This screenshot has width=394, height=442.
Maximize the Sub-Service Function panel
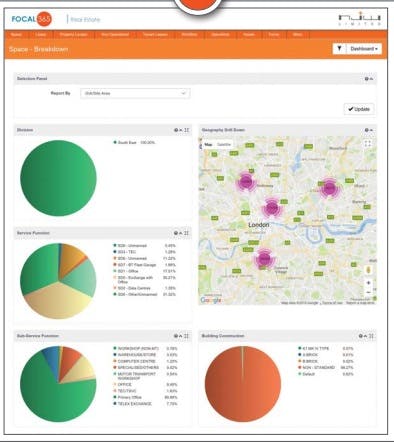[x=187, y=336]
